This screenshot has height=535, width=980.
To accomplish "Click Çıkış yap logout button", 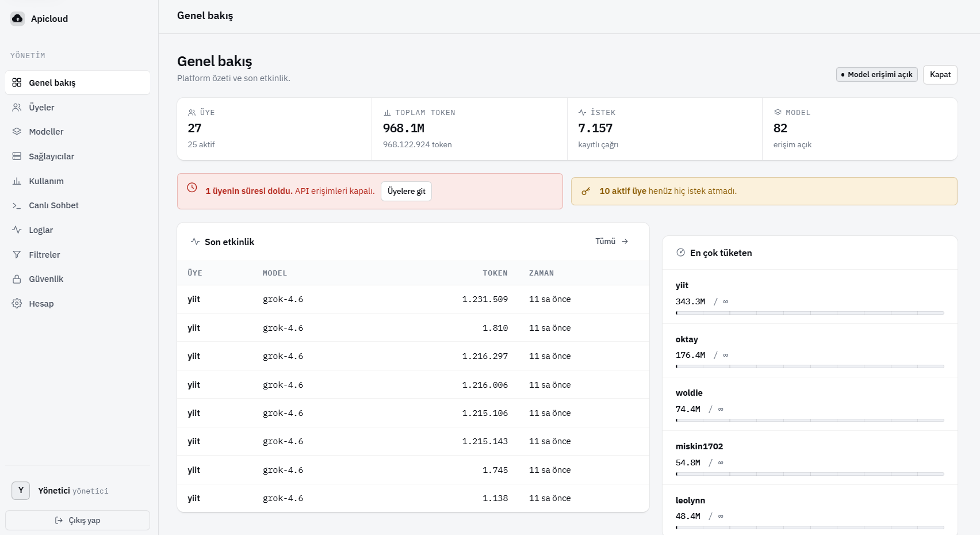I will [78, 521].
